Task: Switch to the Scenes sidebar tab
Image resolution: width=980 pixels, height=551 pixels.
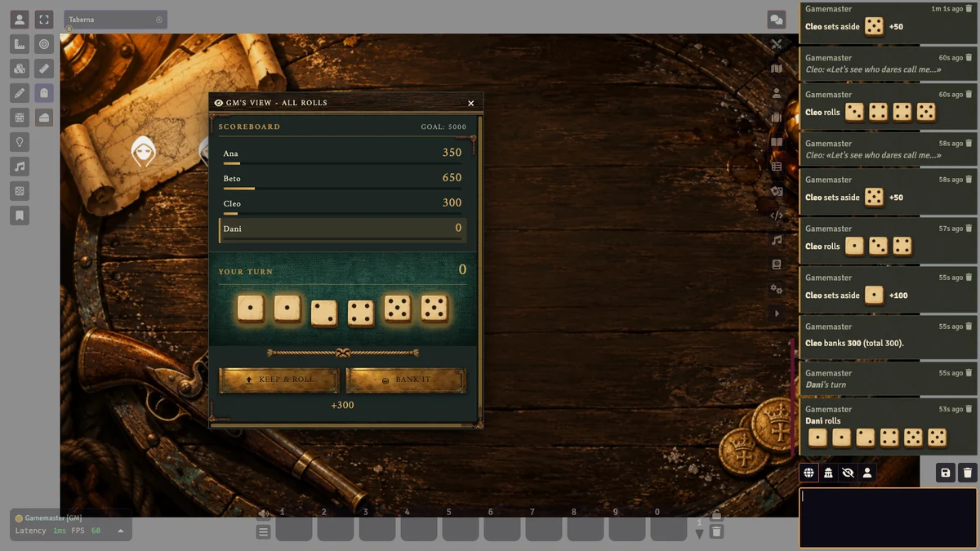Action: 777,69
